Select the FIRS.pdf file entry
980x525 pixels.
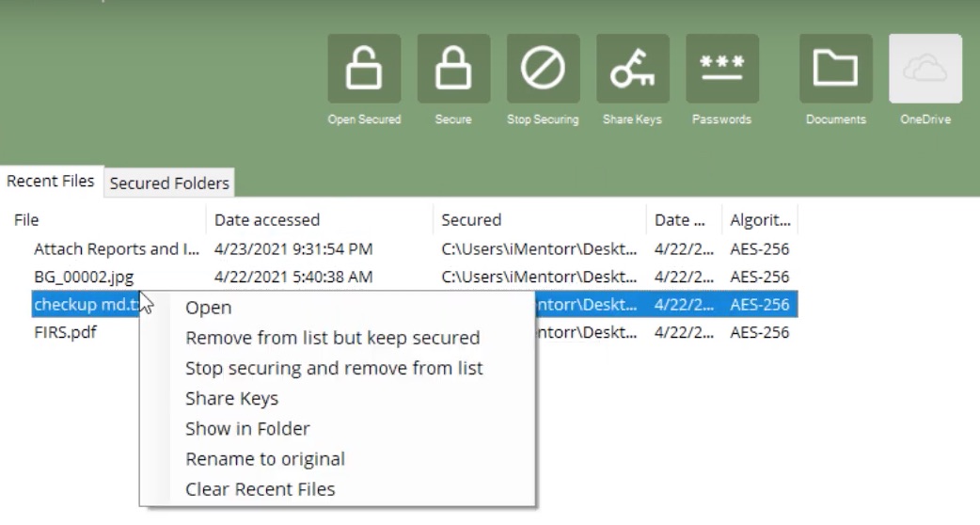click(x=65, y=332)
